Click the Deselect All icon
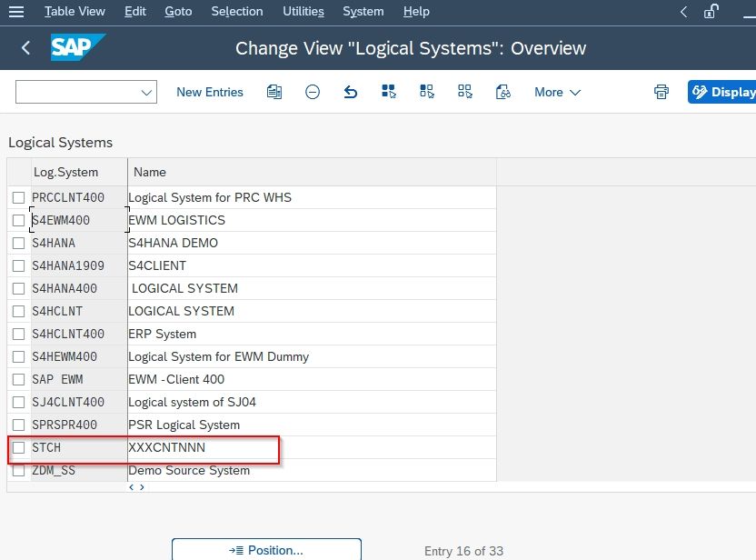The image size is (756, 560). [465, 92]
